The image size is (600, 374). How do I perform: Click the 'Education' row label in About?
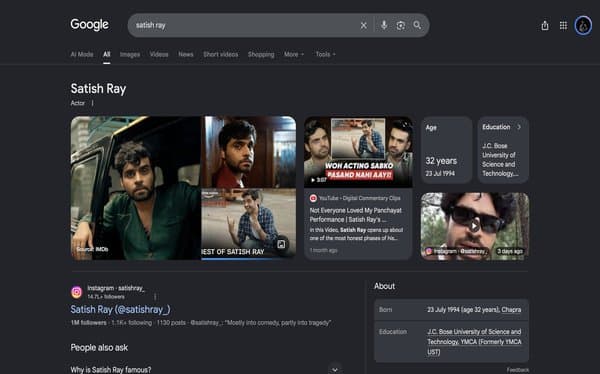click(393, 332)
